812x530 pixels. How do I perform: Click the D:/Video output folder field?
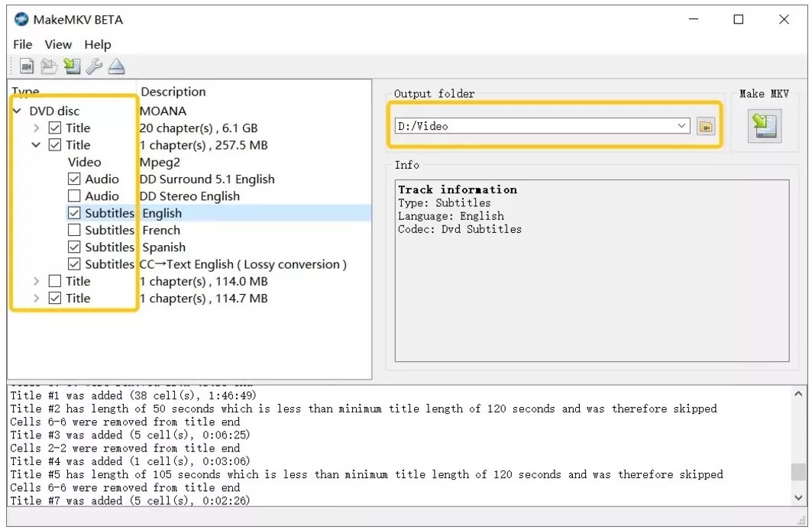point(535,126)
